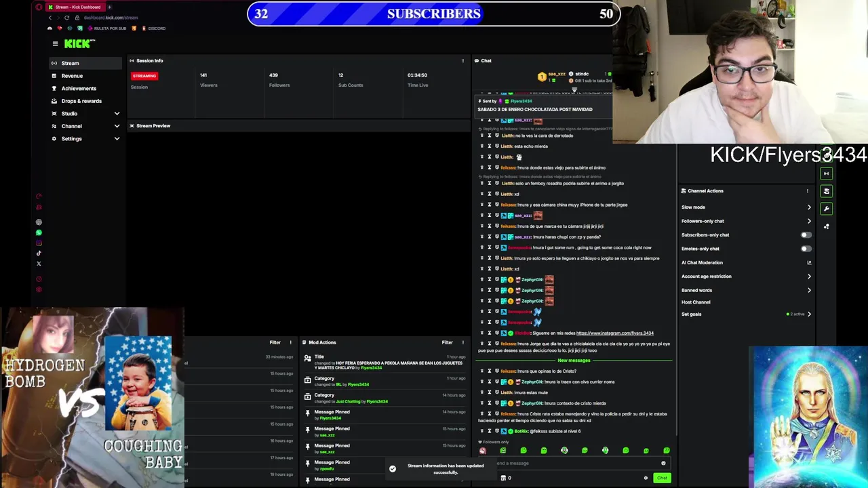This screenshot has height=488, width=868.
Task: Open Revenue page in sidebar
Action: [x=85, y=76]
